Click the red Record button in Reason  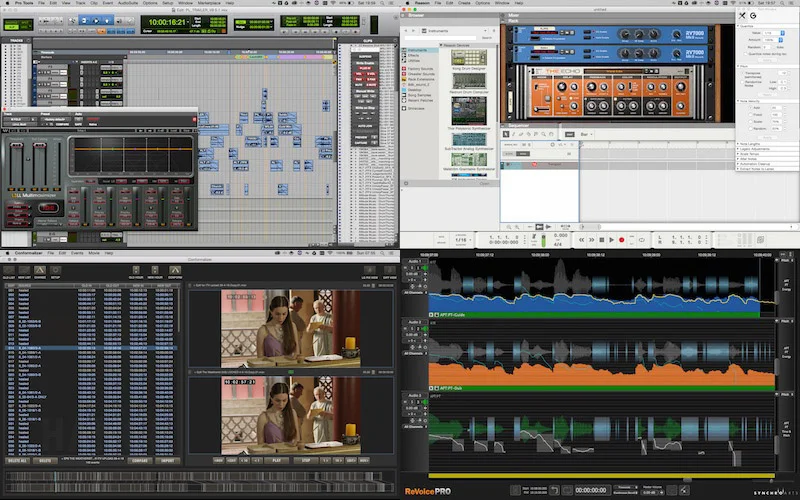(621, 240)
